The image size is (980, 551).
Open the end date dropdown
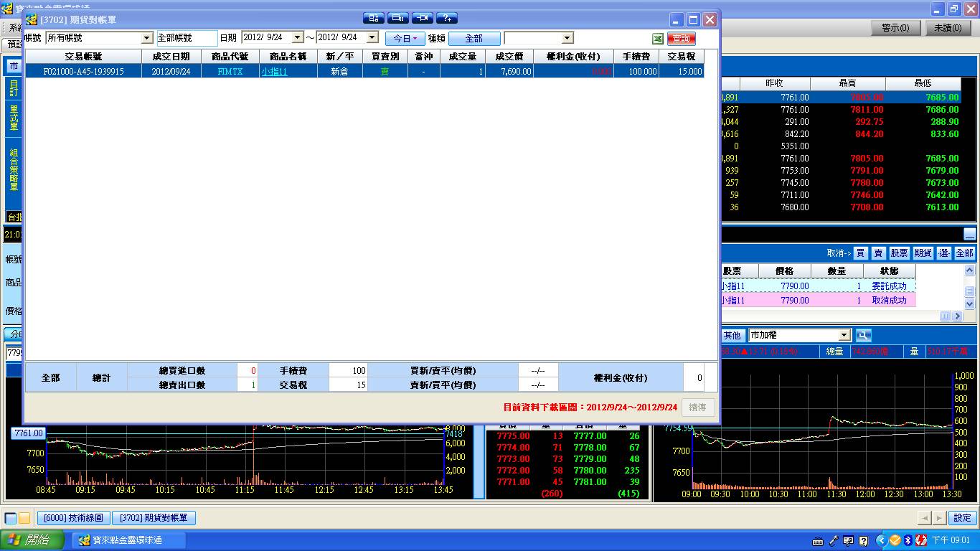pyautogui.click(x=372, y=37)
